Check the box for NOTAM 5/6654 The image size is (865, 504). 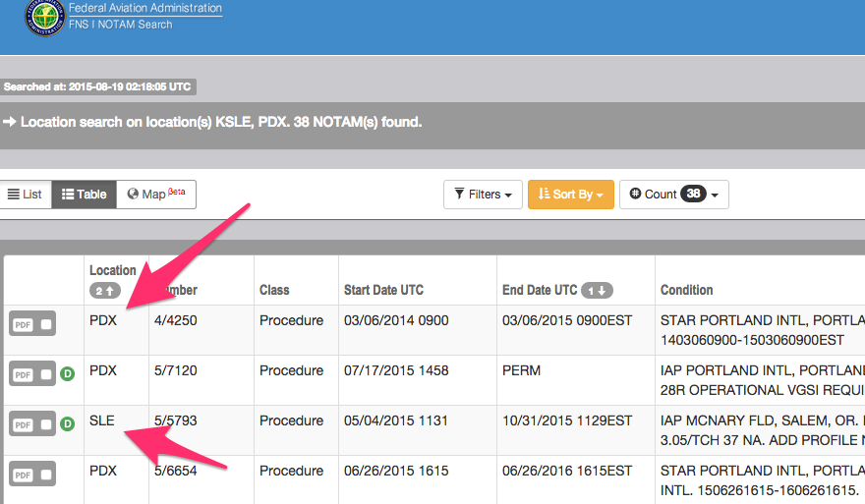46,475
